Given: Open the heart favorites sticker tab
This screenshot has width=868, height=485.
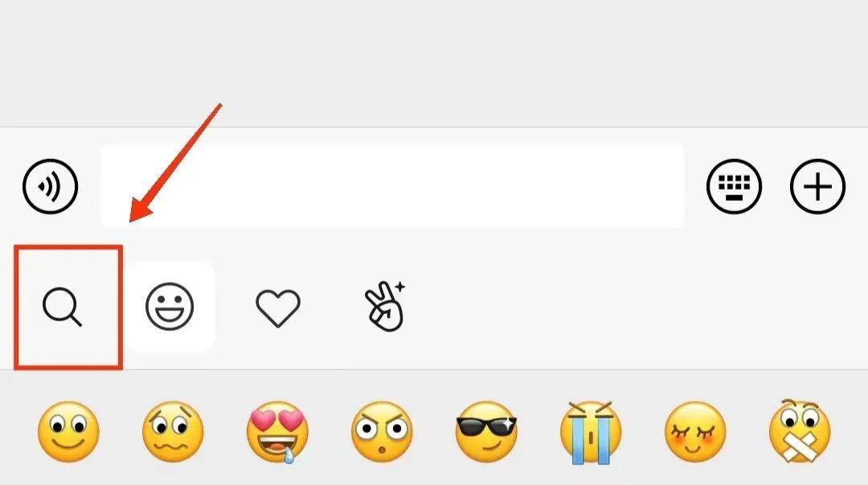Looking at the screenshot, I should pos(278,308).
